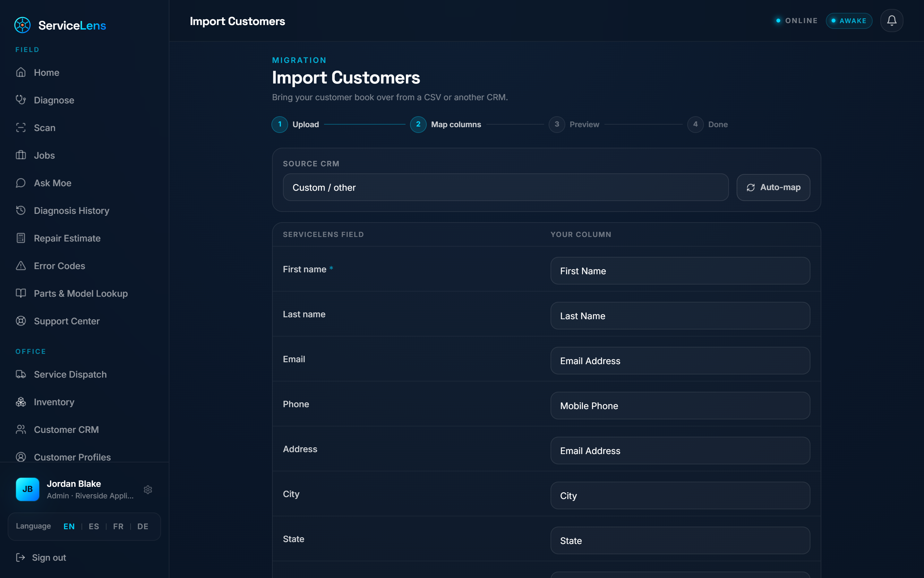Go to step 4 Done

707,125
